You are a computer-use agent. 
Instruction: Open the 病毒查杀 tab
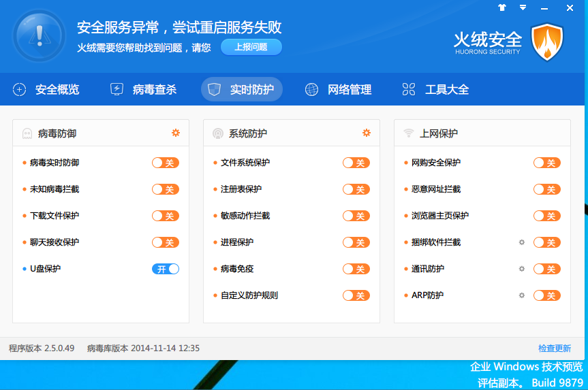[x=144, y=89]
